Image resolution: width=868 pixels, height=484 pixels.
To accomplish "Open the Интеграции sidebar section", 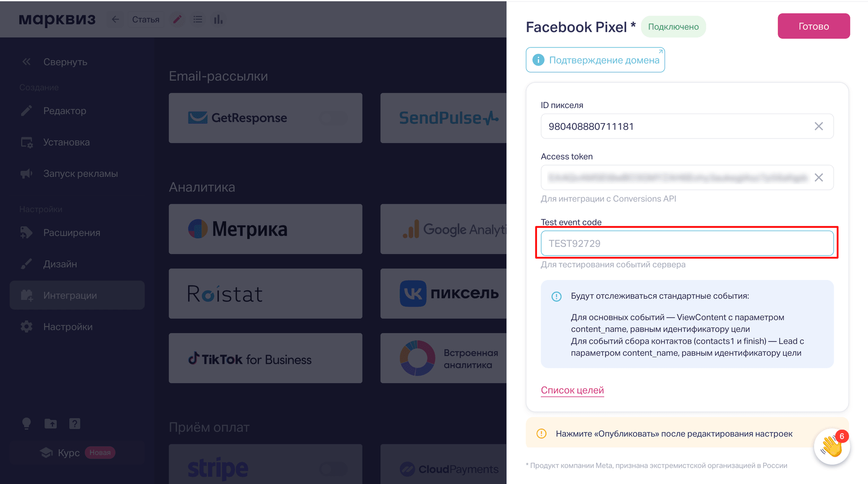I will pos(77,295).
